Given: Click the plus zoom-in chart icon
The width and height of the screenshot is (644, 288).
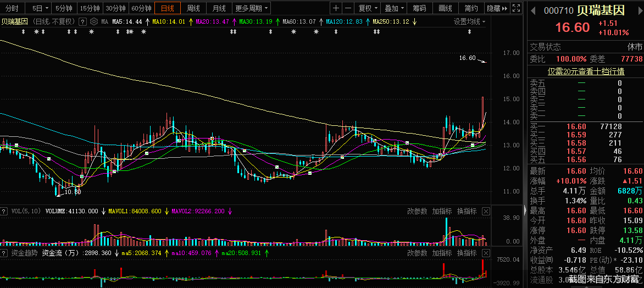Looking at the screenshot, I should click(336, 8).
